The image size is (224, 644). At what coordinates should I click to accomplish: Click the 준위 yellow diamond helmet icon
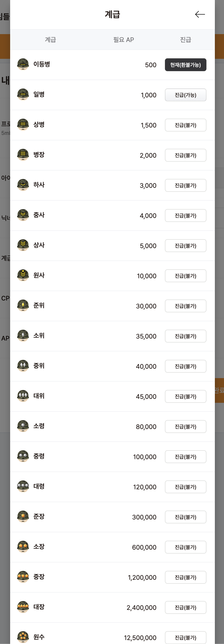[23, 305]
